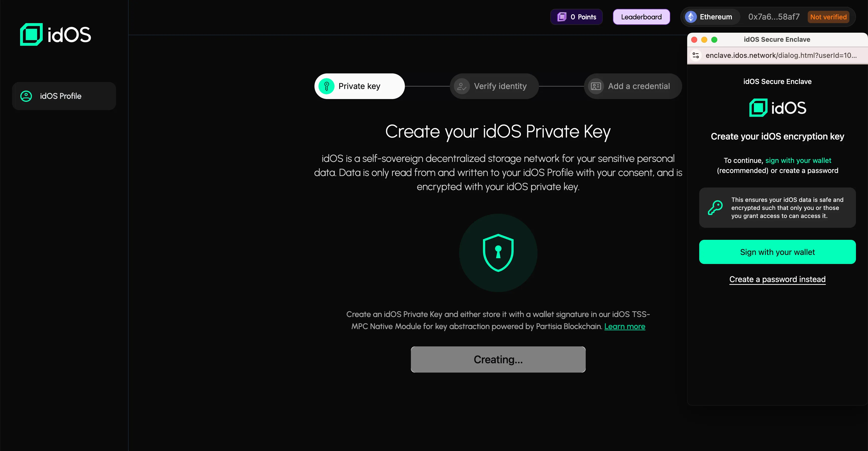The image size is (868, 451).
Task: Select the Verify identity step
Action: click(500, 86)
